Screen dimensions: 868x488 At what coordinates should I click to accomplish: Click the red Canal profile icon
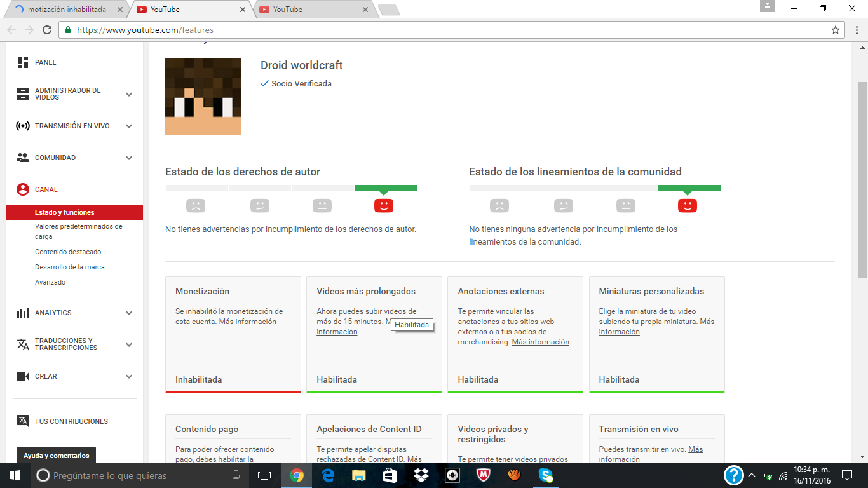pos(23,189)
